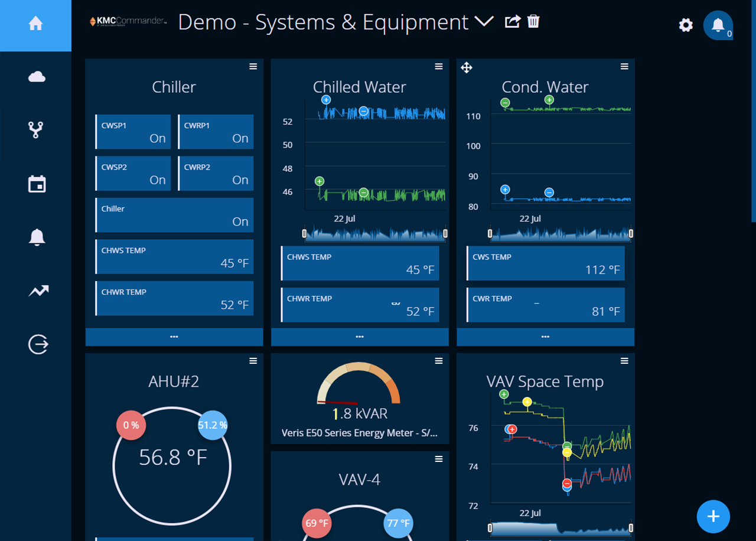Screen dimensions: 756x541
Task: Delete the dashboard with the trash icon
Action: (x=533, y=22)
